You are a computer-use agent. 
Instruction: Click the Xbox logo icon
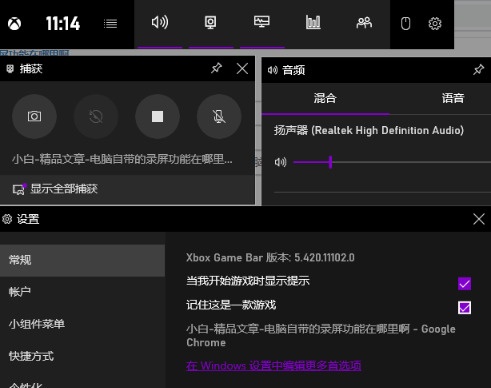point(14,24)
